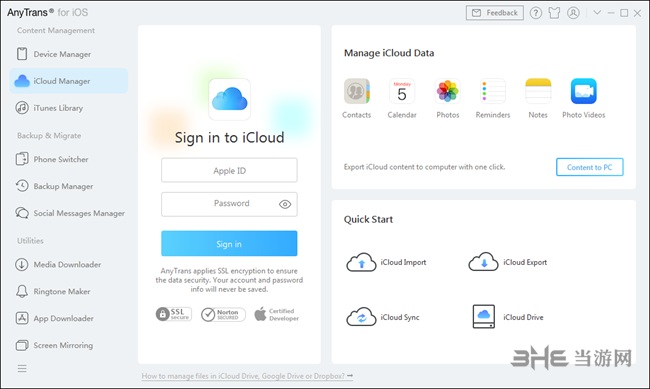The height and width of the screenshot is (389, 650).
Task: Click the Backup Manager clock icon
Action: pos(22,186)
